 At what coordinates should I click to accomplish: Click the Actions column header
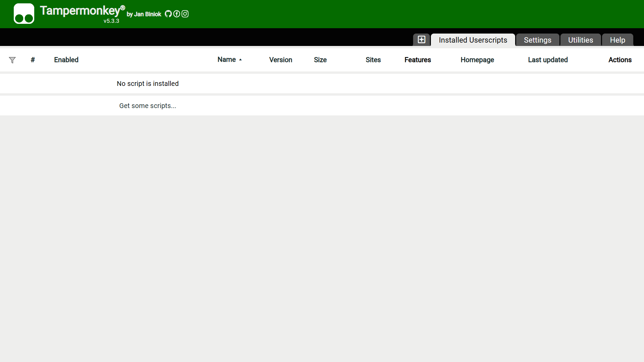point(620,60)
